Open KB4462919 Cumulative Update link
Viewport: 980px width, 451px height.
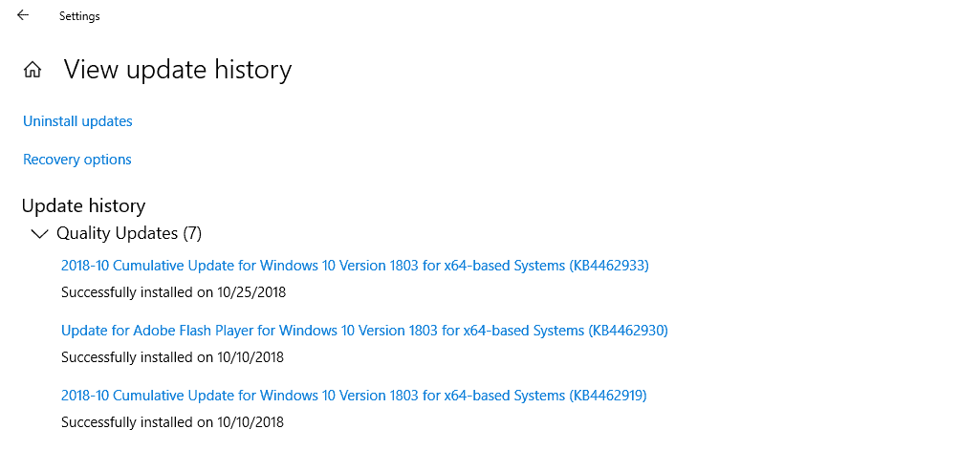click(354, 396)
